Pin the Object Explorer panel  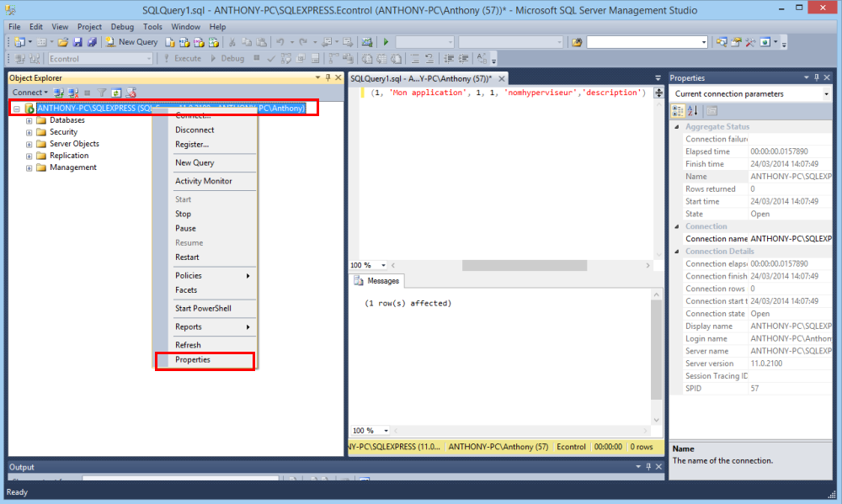click(328, 77)
